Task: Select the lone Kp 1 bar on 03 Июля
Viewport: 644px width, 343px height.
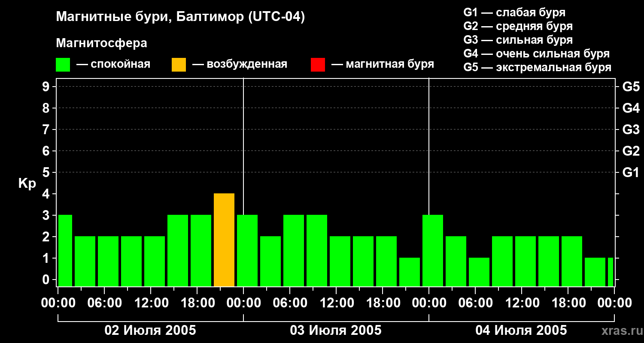Action: pos(410,272)
